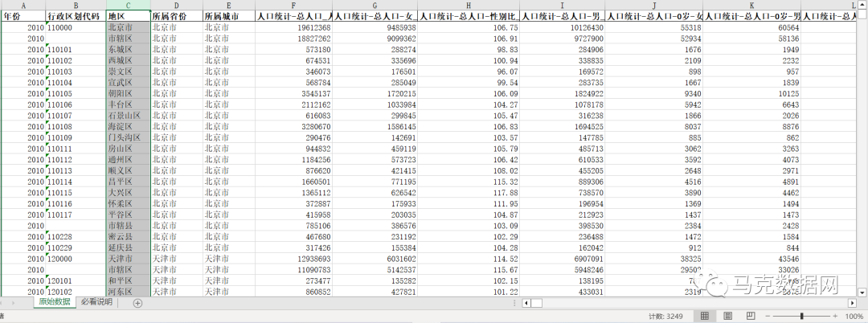Click vertical scrollbar up arrow

[x=862, y=5]
